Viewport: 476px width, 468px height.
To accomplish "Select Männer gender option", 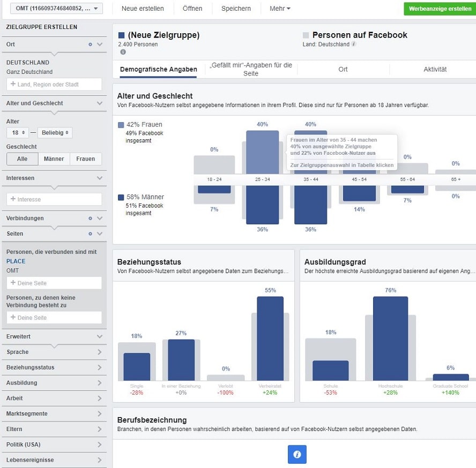I will [x=54, y=159].
